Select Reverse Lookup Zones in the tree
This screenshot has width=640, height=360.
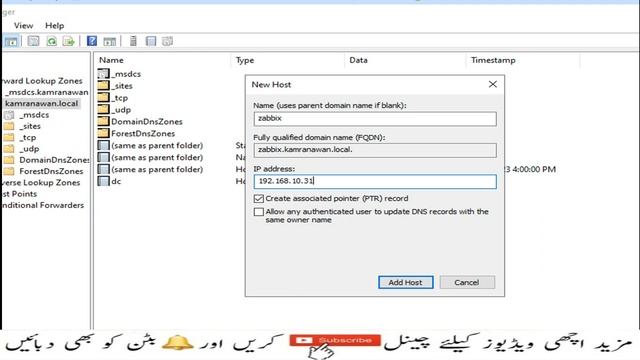41,183
